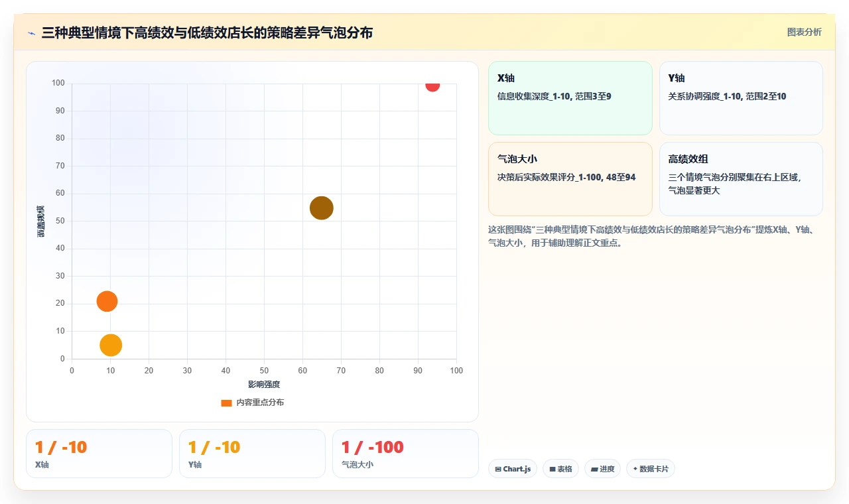The height and width of the screenshot is (504, 849).
Task: Click text 信息收集深度_1-10, 范围3至9
Action: pos(554,96)
